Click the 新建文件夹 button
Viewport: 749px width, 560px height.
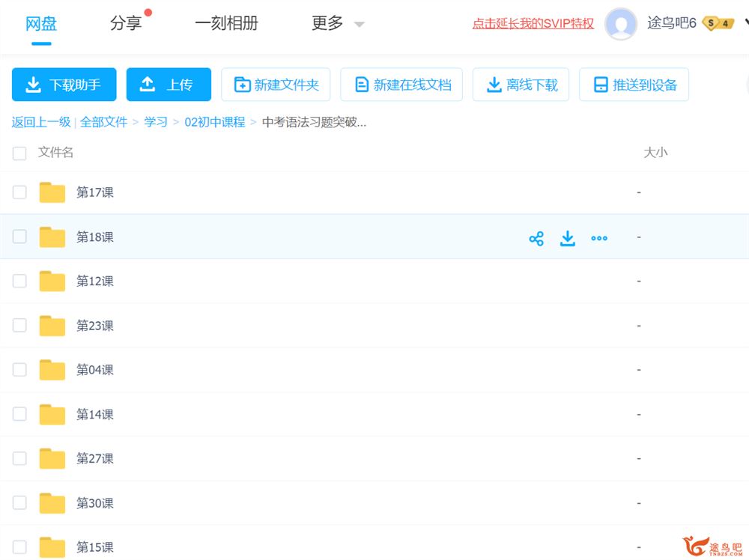pos(276,85)
